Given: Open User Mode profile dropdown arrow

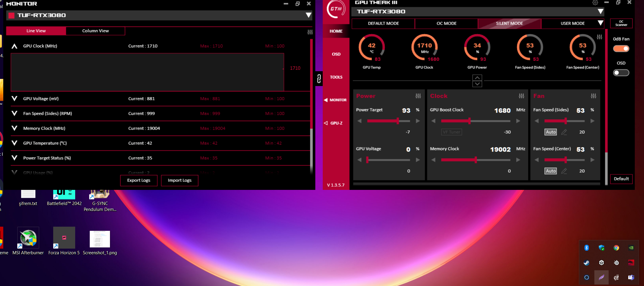Looking at the screenshot, I should click(x=601, y=23).
